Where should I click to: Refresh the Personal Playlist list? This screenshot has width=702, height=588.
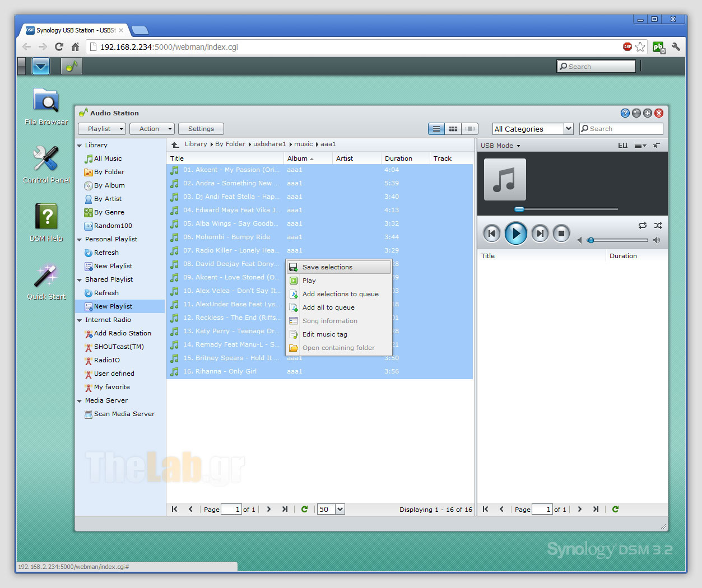click(x=106, y=253)
